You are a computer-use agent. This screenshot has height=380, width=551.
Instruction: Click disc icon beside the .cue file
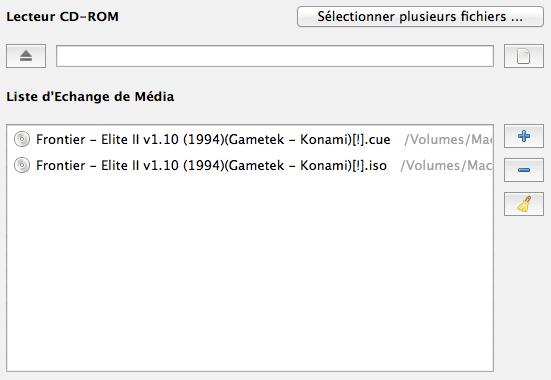coord(22,139)
